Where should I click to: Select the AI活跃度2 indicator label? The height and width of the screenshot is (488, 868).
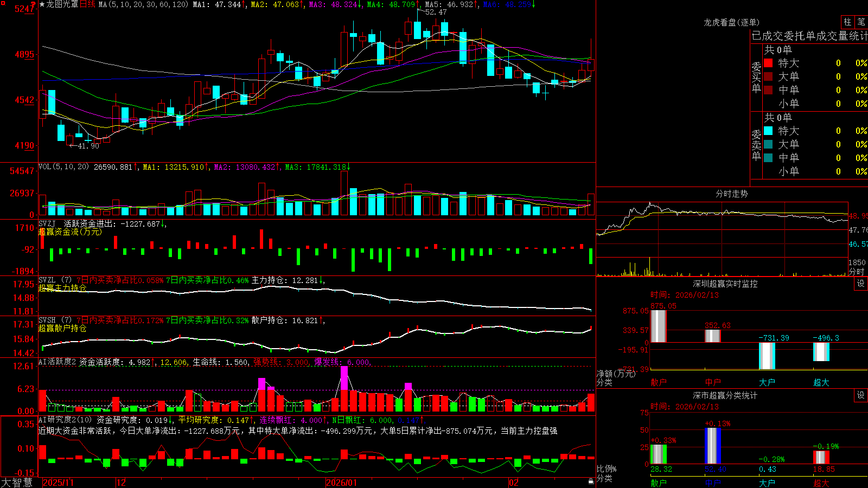click(57, 362)
